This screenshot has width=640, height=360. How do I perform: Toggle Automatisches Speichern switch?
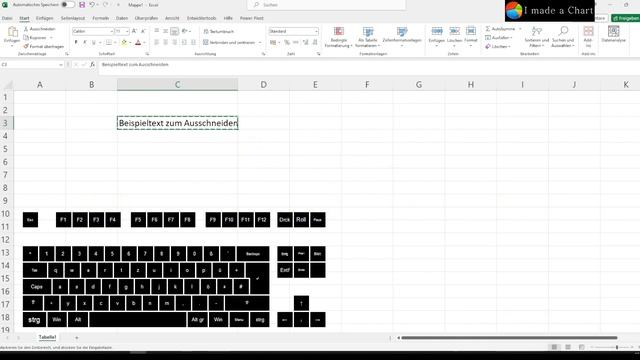67,5
